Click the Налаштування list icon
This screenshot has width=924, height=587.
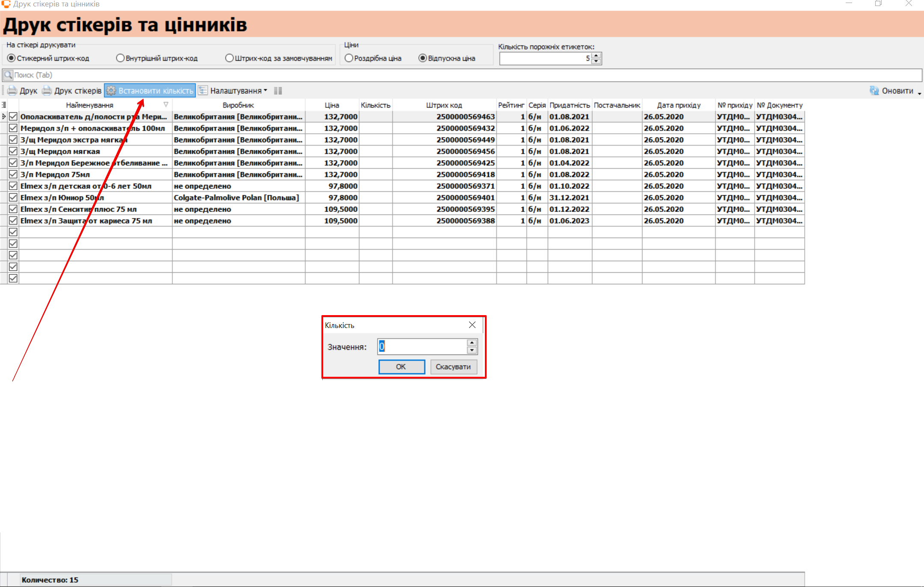[x=203, y=91]
